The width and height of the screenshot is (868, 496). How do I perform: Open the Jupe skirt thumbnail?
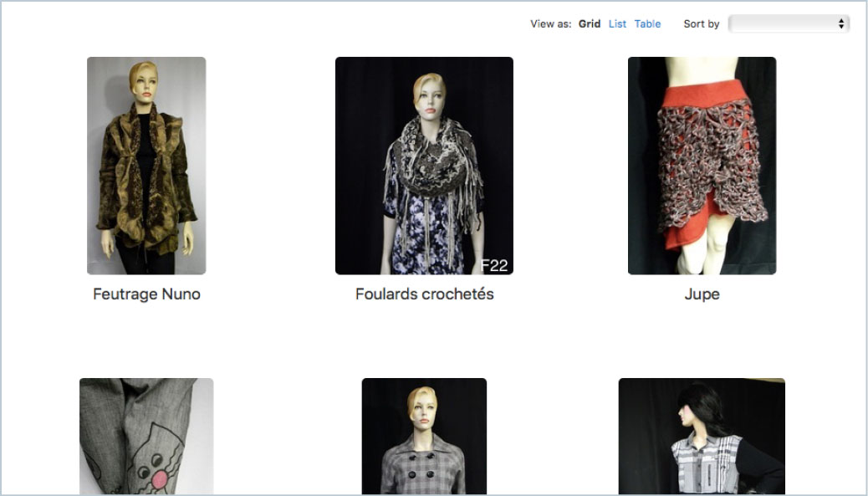[702, 166]
